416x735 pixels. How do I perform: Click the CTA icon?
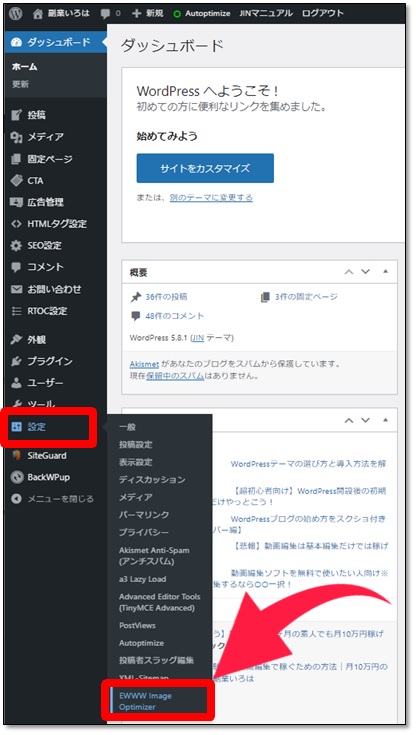16,180
